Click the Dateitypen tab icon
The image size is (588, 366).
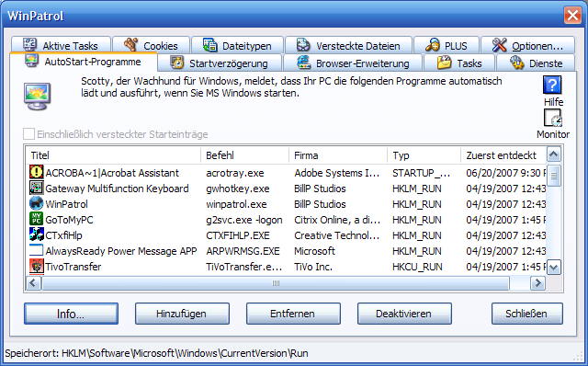point(209,45)
